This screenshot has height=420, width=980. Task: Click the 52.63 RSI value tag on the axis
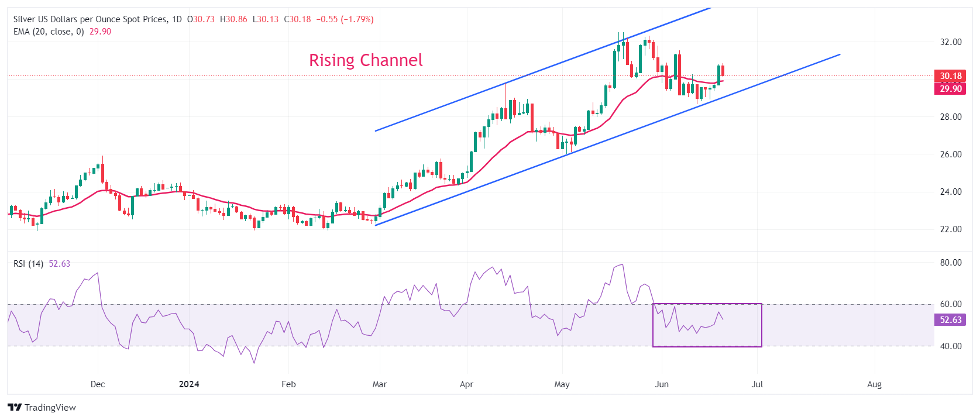tap(950, 320)
